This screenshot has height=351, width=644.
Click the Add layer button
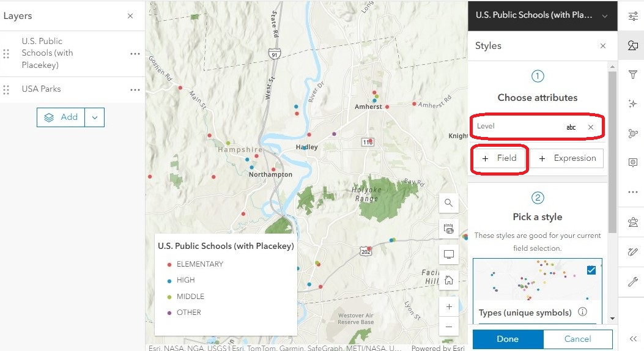pos(61,117)
